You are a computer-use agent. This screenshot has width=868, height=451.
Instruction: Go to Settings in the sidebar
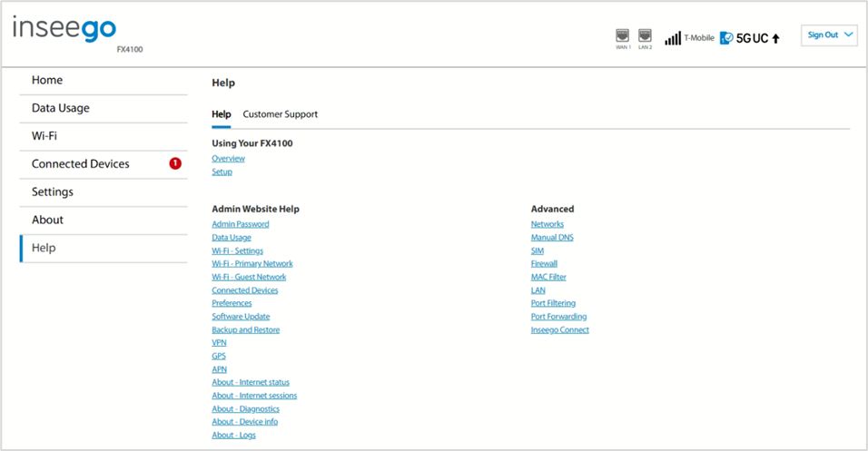click(x=104, y=192)
